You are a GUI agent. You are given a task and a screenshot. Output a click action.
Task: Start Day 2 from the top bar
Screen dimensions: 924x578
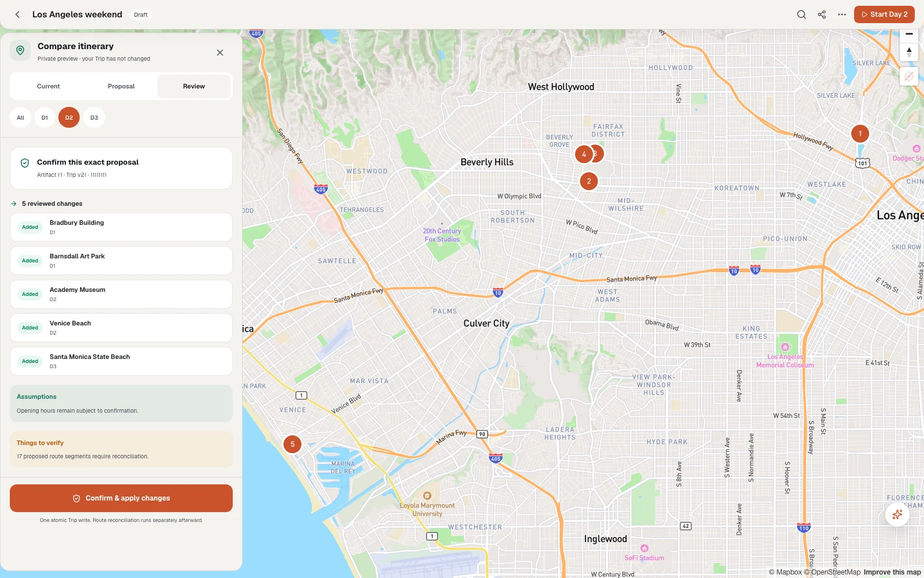[884, 14]
